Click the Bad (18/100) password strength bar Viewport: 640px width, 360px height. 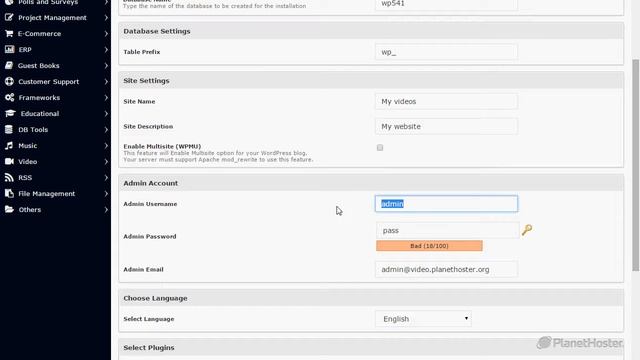[429, 246]
